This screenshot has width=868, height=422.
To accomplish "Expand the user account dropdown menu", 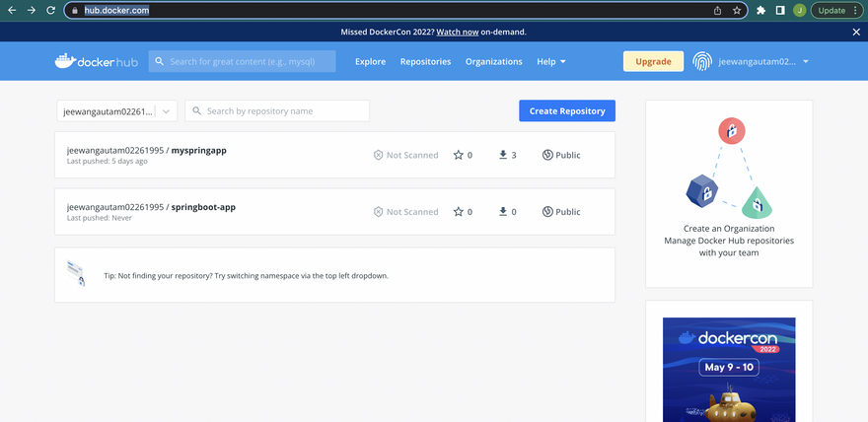I will point(806,61).
